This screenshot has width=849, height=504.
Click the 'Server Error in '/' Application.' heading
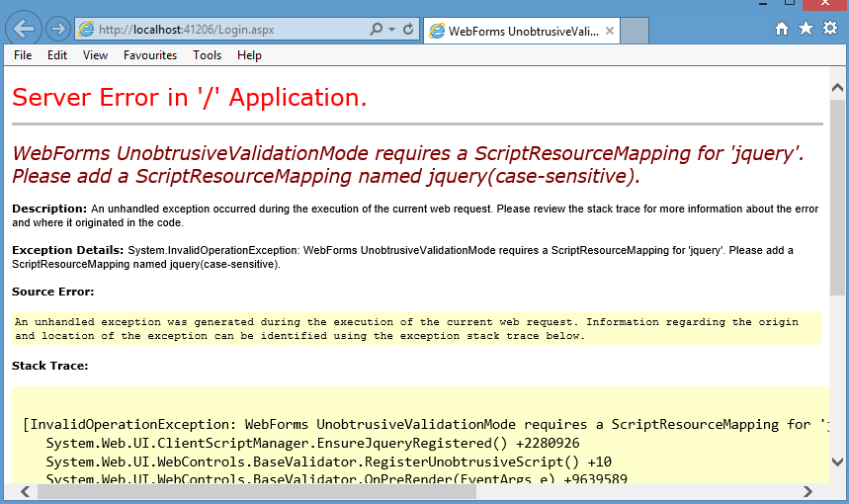click(x=190, y=98)
